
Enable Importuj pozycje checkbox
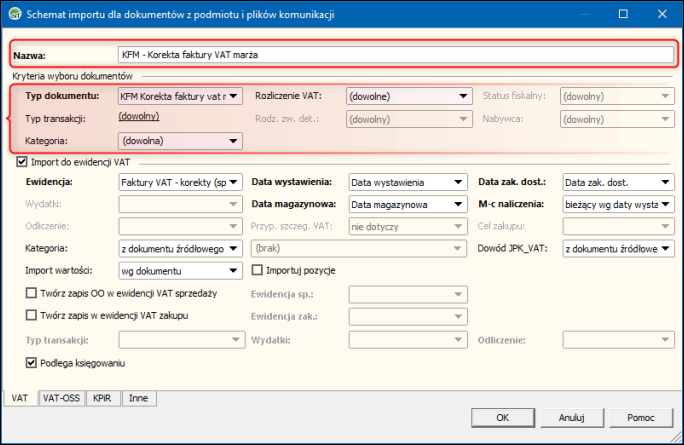[257, 270]
